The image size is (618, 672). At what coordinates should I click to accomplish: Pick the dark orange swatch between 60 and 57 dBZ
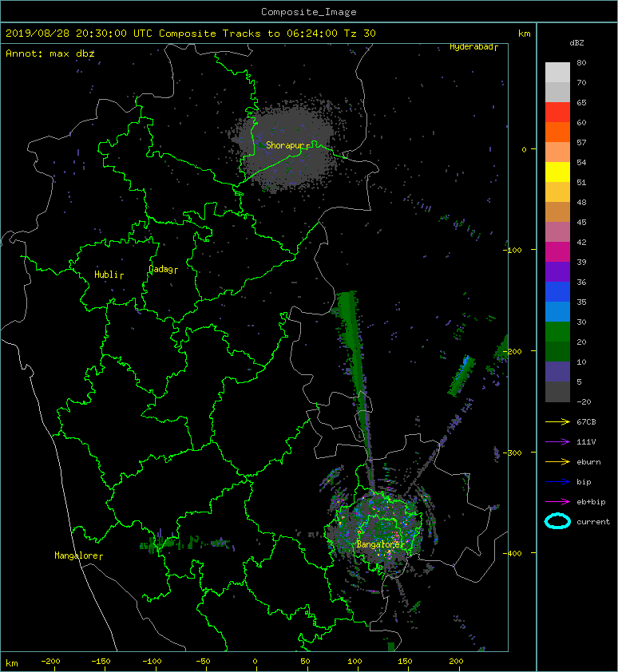[x=557, y=132]
